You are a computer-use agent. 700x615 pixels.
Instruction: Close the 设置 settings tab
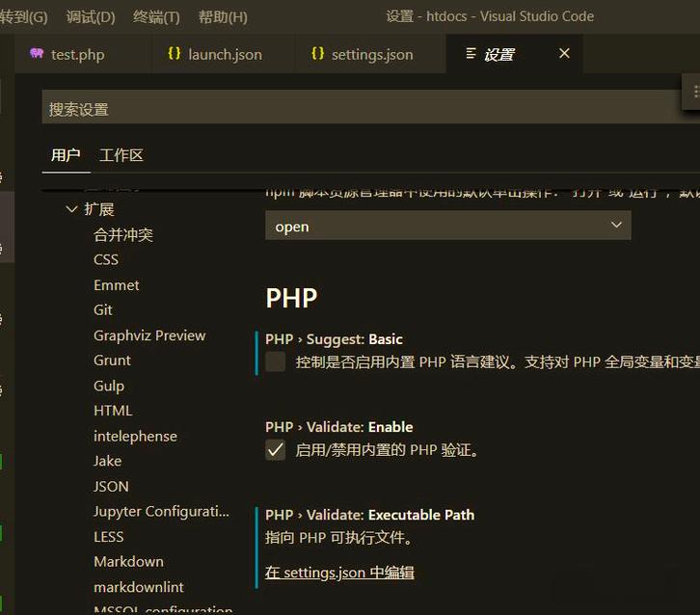[564, 54]
